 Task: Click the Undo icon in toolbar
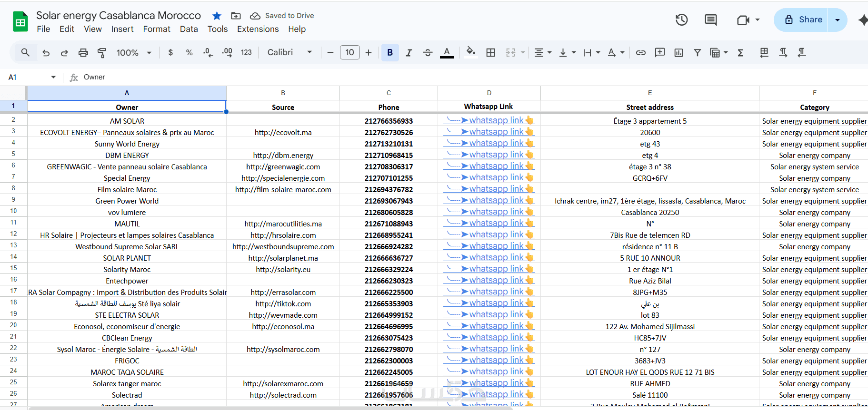(46, 53)
